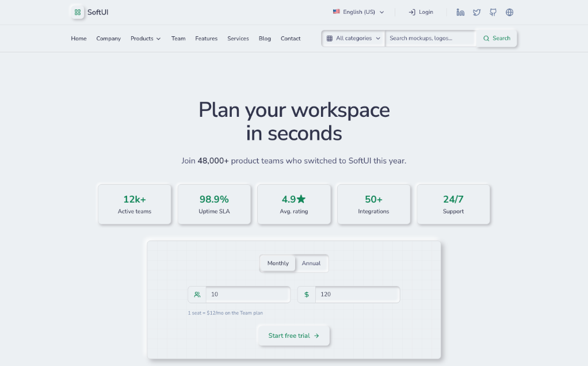Click the 4.9 Avg. rating card

point(294,204)
